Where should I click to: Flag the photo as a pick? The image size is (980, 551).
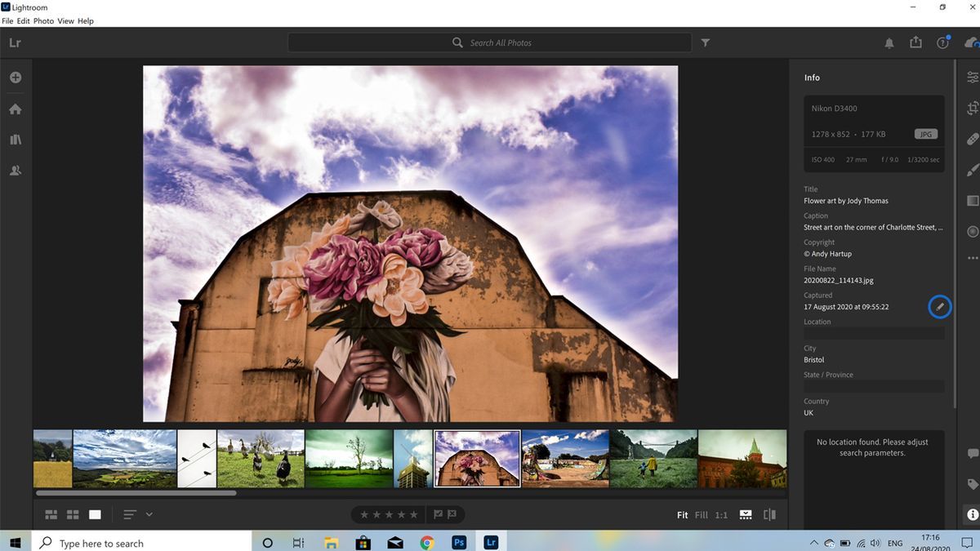click(x=439, y=514)
